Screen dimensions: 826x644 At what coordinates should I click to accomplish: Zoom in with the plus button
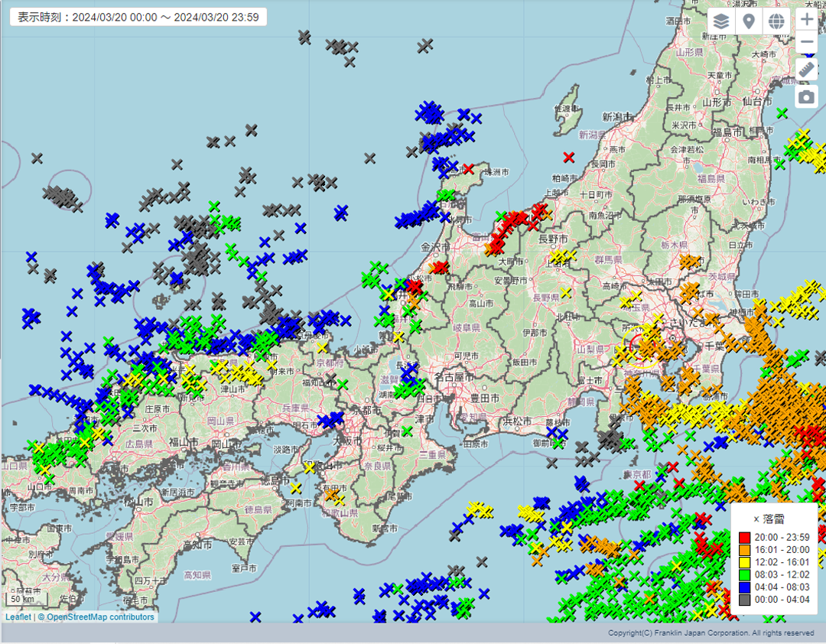(807, 19)
